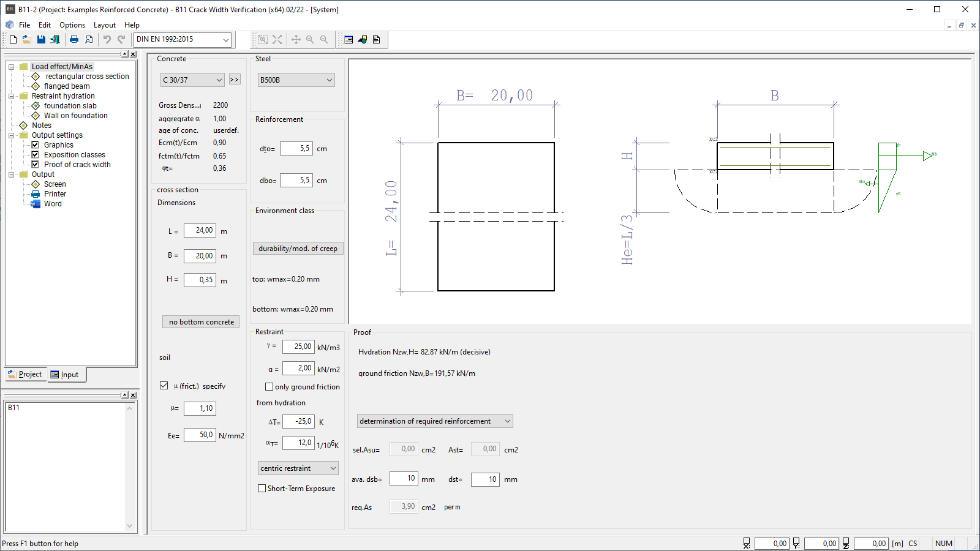This screenshot has width=980, height=551.
Task: Toggle the Graphics output checkbox
Action: tap(36, 145)
